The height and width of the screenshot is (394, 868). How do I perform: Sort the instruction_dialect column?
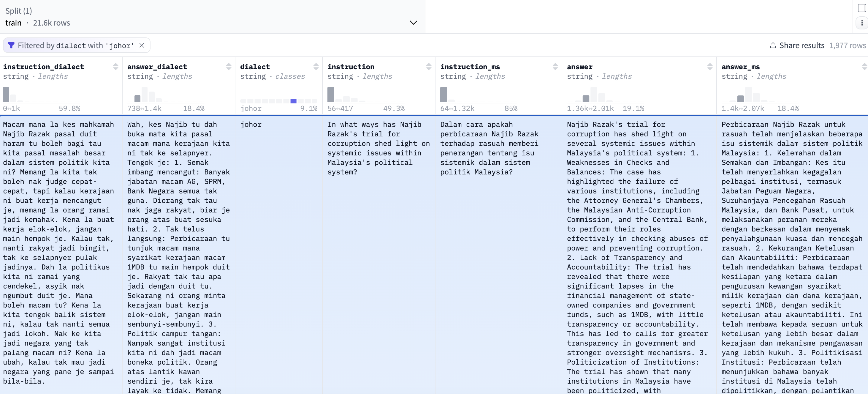(x=115, y=67)
